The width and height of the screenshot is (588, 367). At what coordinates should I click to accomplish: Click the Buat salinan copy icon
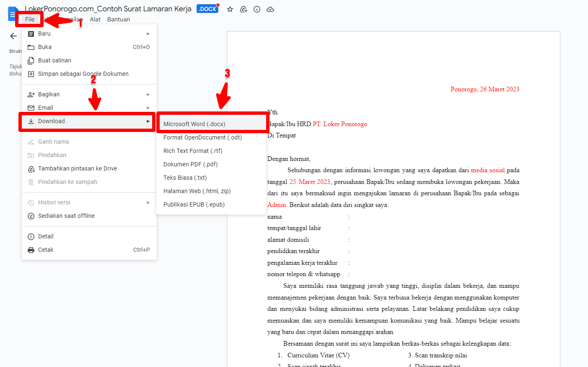[x=31, y=60]
